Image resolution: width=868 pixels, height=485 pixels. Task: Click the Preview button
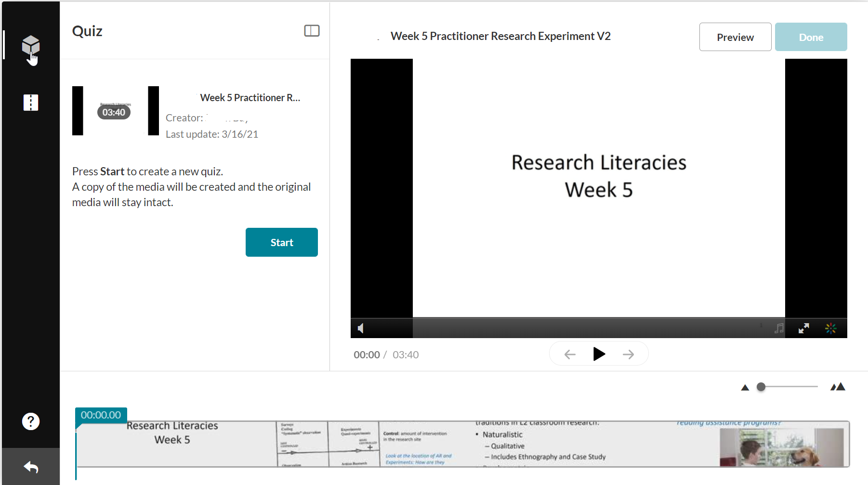coord(735,37)
